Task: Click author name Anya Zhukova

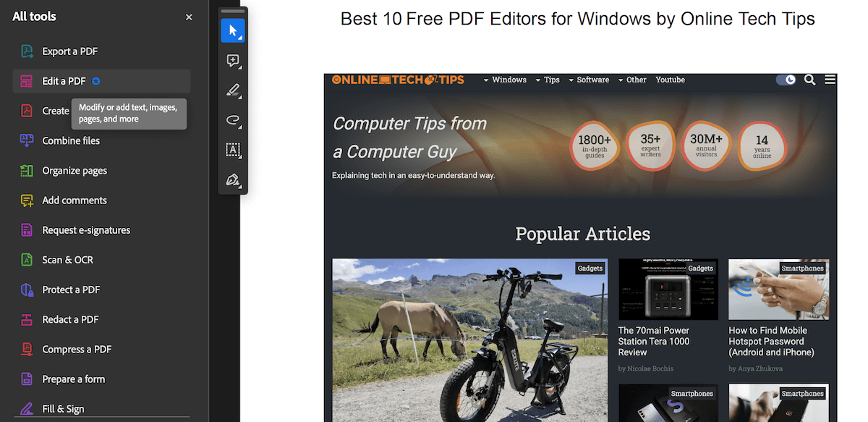Action: (761, 368)
